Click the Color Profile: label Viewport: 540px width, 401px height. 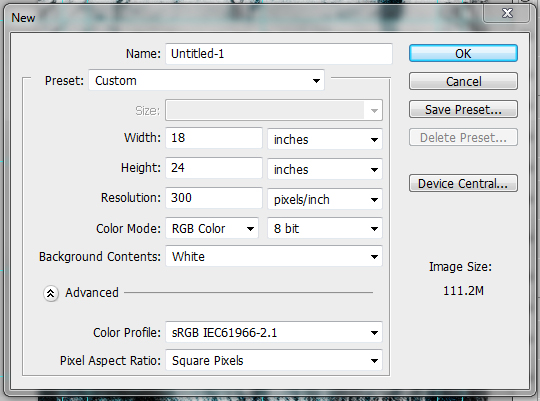[x=127, y=333]
